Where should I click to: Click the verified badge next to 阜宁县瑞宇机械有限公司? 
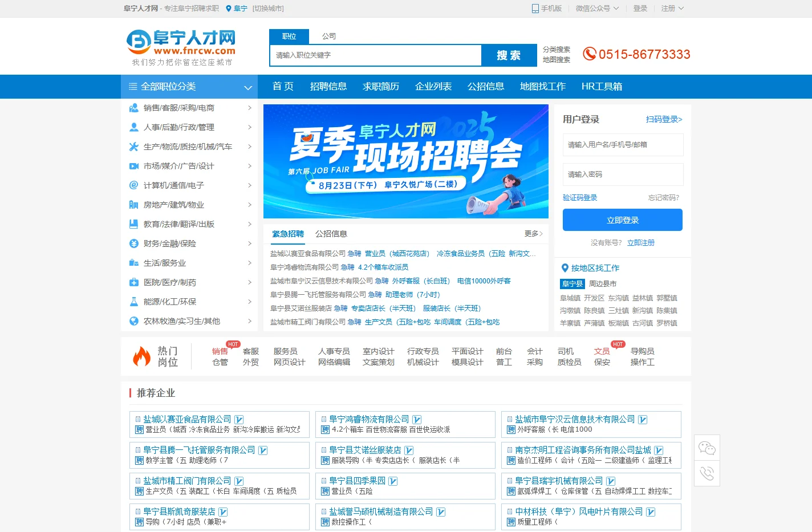611,481
